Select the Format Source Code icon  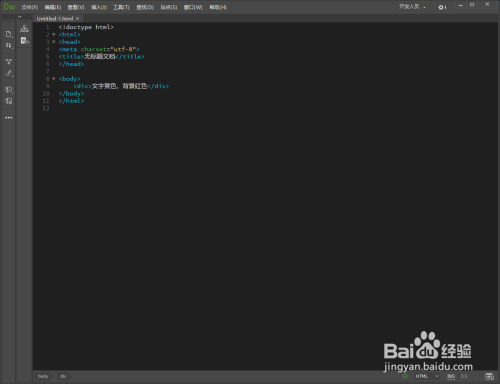tap(9, 73)
